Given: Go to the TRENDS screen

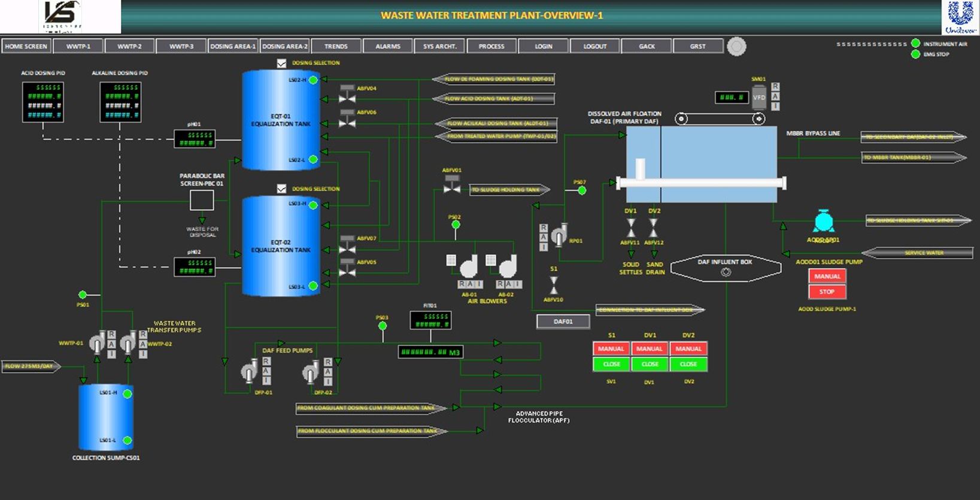Looking at the screenshot, I should click(336, 46).
